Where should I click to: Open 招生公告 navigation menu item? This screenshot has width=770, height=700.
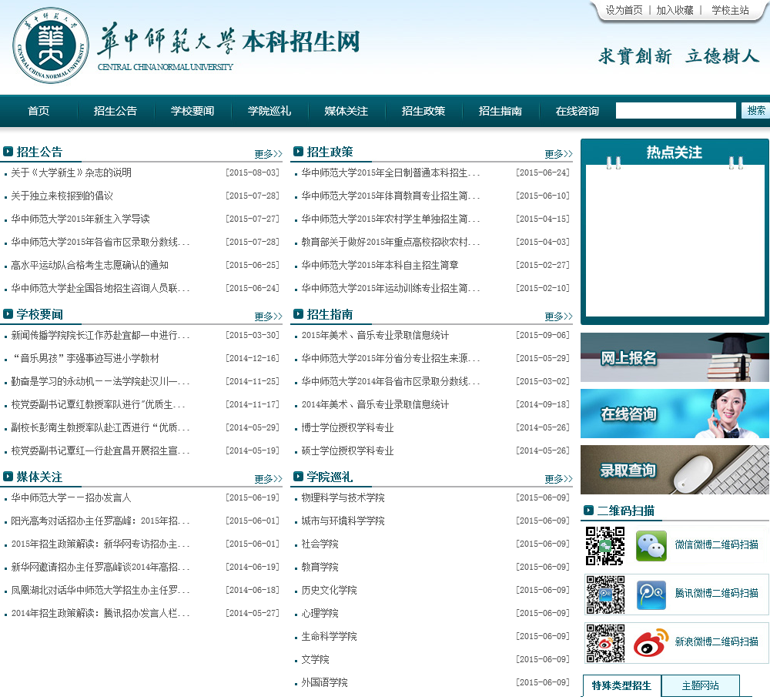(x=115, y=111)
